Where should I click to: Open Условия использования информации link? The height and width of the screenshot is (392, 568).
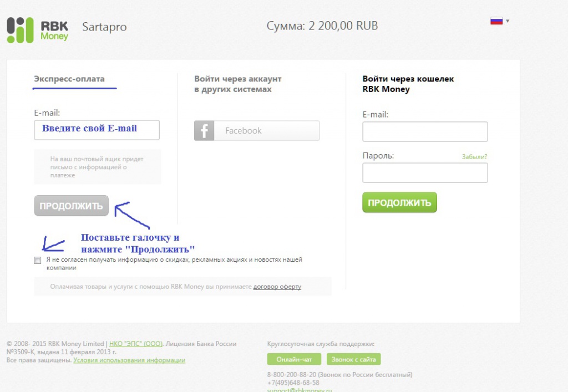tap(129, 360)
